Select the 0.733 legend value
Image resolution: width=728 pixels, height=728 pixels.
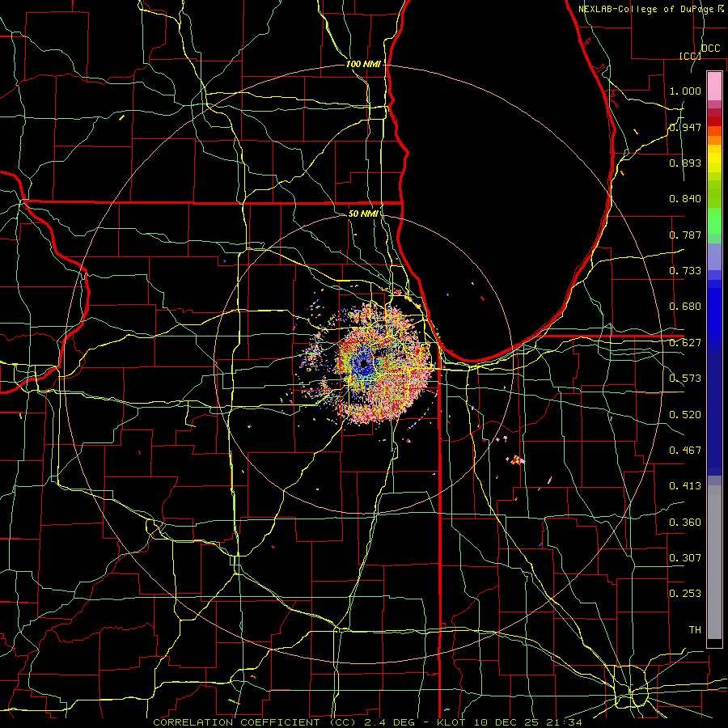[685, 271]
